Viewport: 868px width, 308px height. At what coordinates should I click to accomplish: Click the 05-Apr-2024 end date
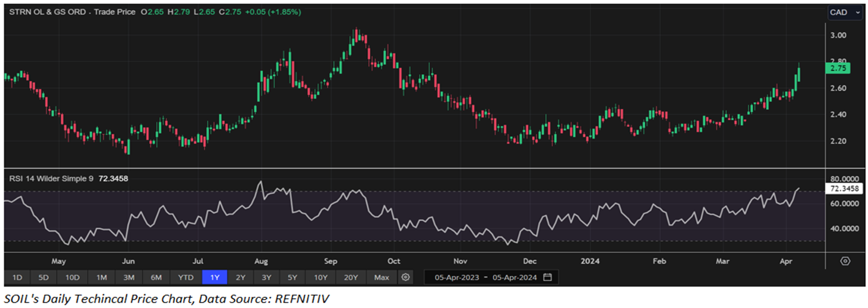516,277
